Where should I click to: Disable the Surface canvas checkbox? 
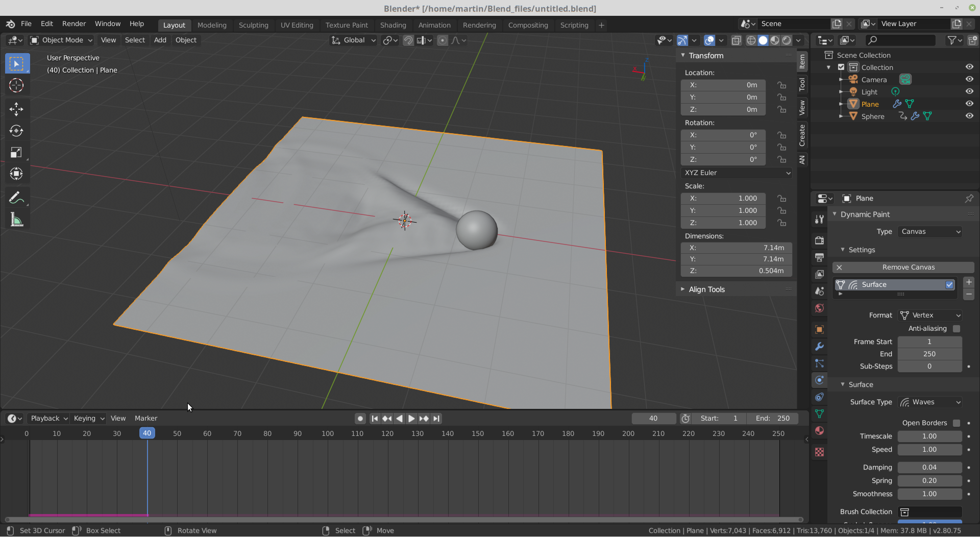pos(950,285)
